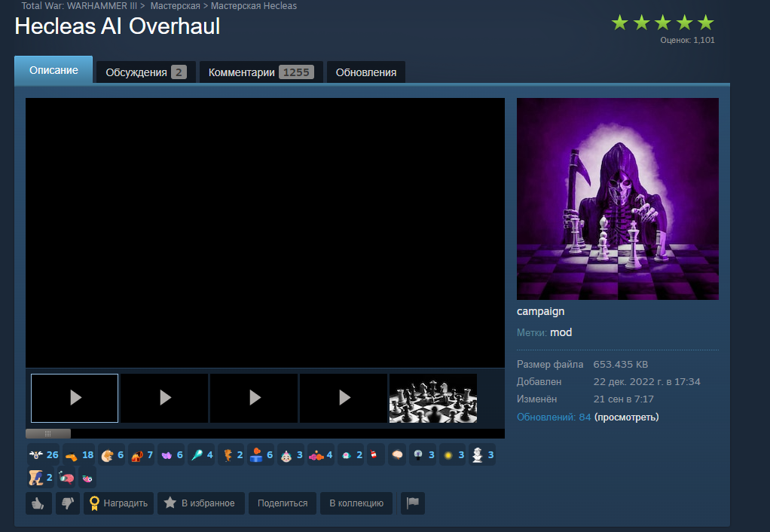Click the main black video player area
770x532 pixels.
pyautogui.click(x=265, y=232)
